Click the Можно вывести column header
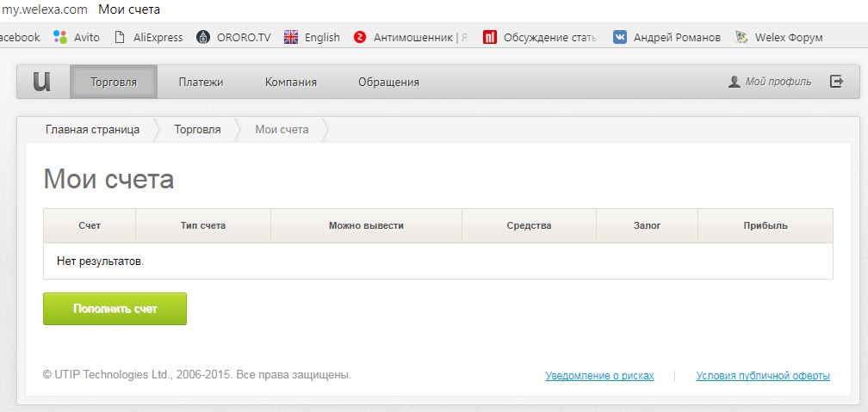The height and width of the screenshot is (412, 868). click(366, 225)
